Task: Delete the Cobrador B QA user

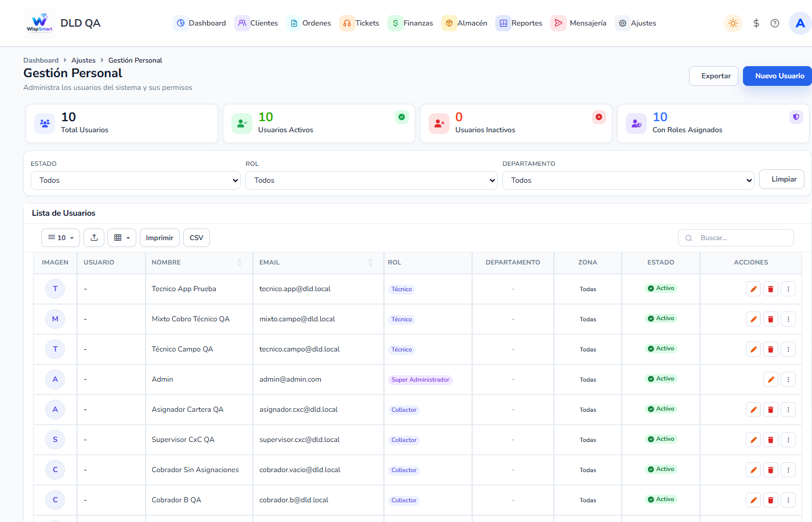Action: point(771,500)
